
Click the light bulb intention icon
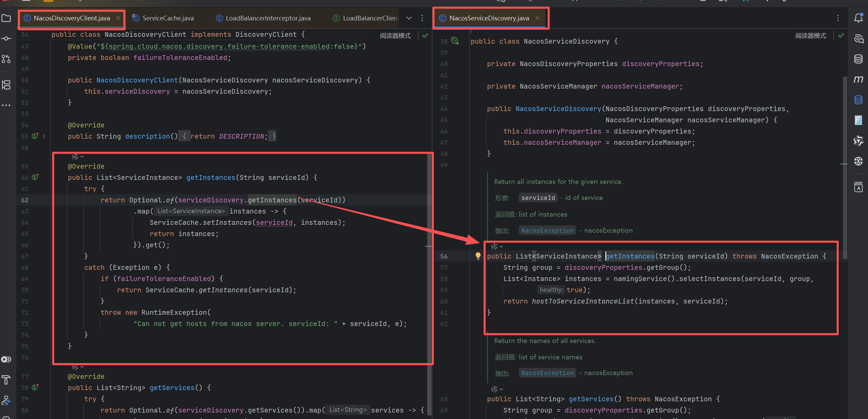click(478, 255)
